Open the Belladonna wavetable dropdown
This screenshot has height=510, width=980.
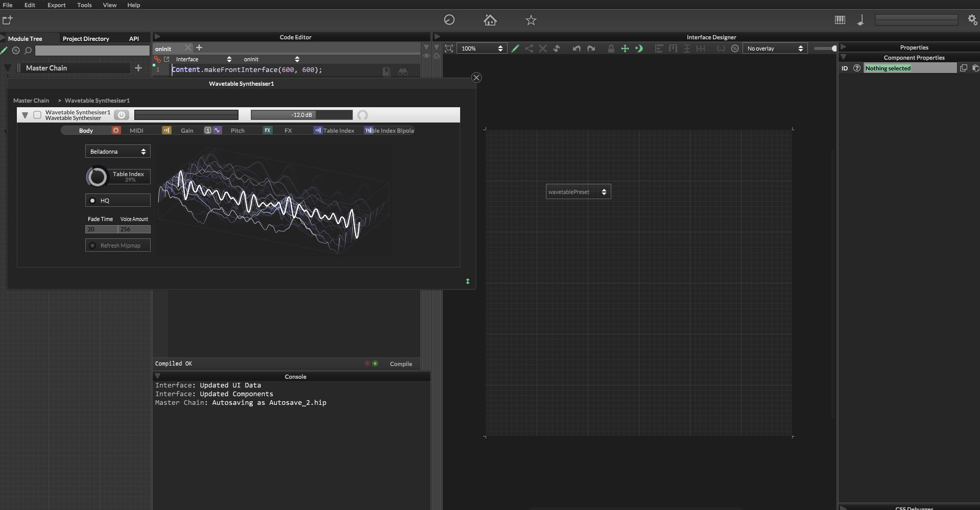[x=117, y=152]
